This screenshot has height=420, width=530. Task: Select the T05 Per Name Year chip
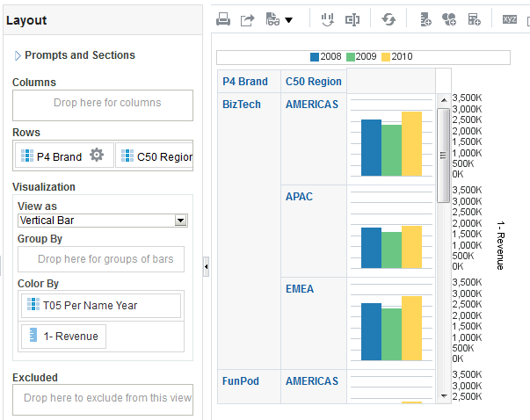[101, 306]
